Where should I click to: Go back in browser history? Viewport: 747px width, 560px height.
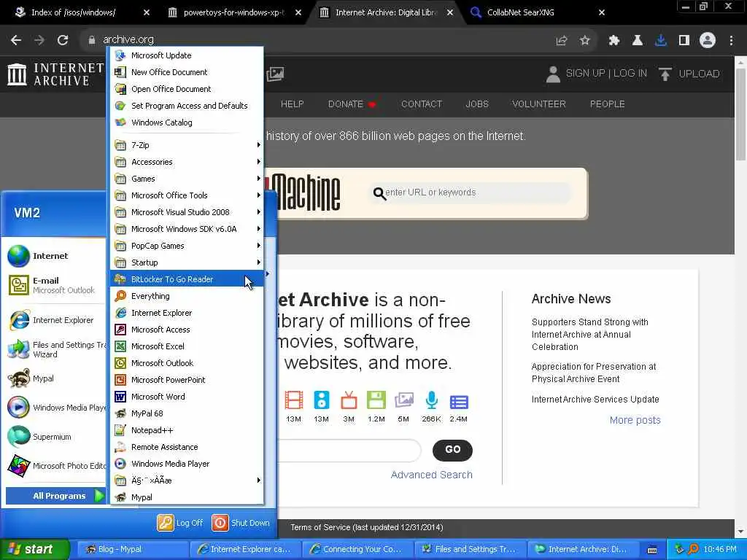16,40
